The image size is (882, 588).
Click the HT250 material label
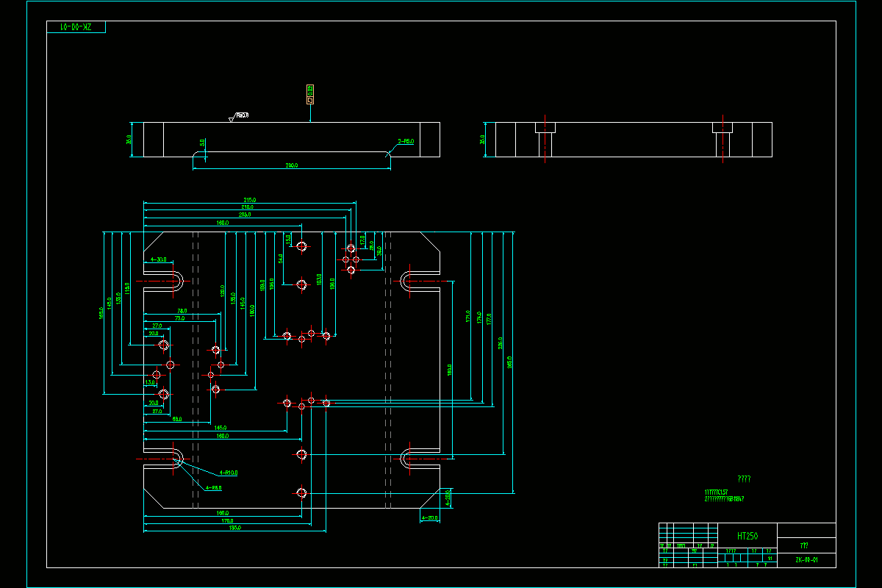pyautogui.click(x=747, y=536)
